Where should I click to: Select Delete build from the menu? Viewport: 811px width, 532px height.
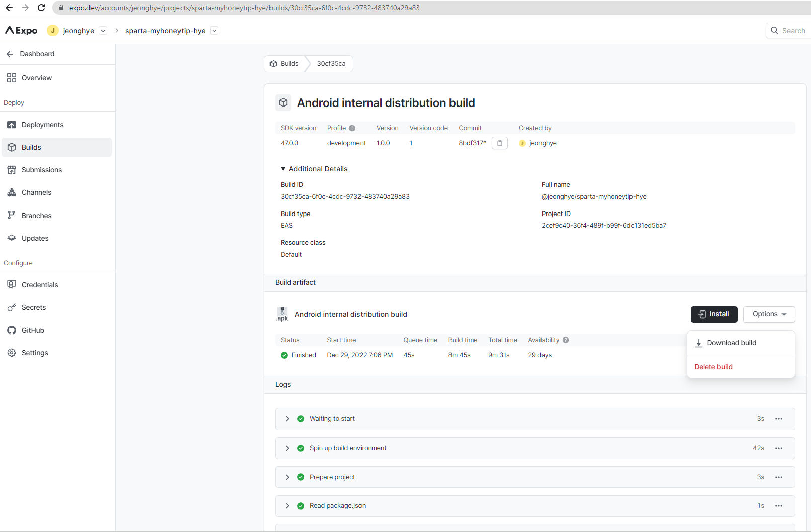click(741, 367)
